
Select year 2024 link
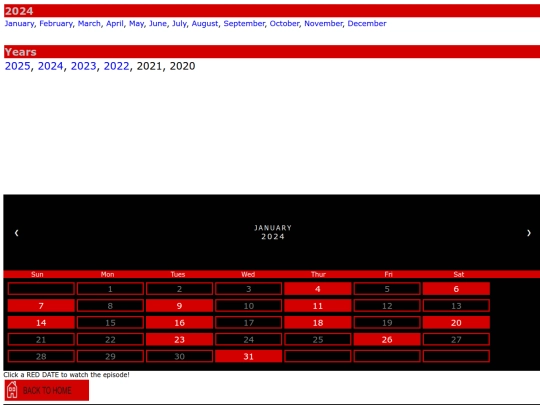click(x=50, y=66)
